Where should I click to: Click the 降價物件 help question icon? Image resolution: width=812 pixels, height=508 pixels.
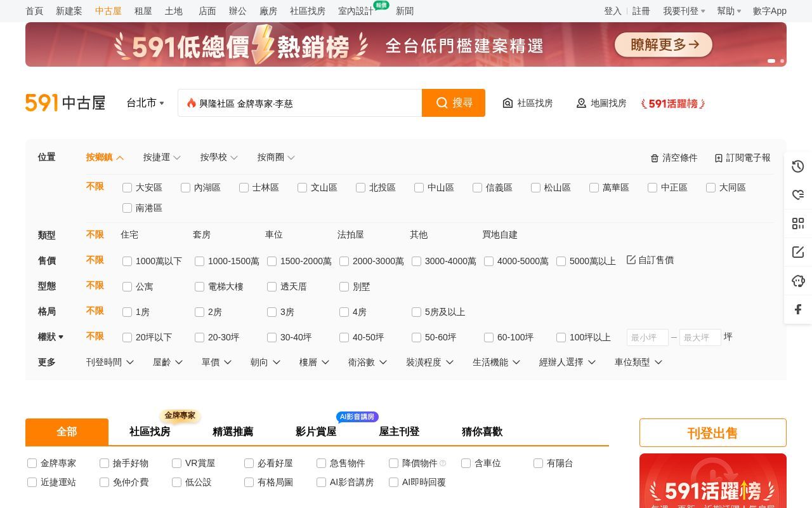click(443, 463)
